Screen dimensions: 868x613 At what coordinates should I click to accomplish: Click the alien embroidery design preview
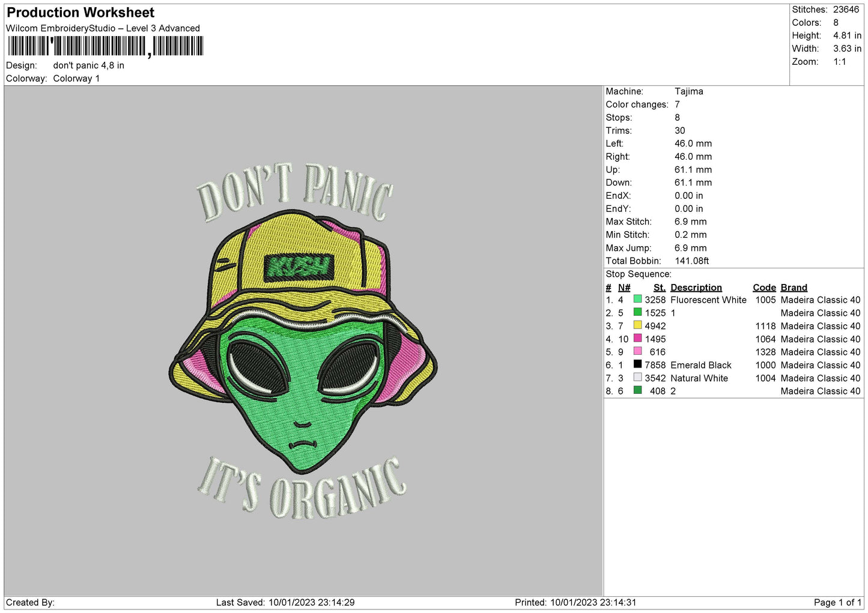tap(303, 340)
